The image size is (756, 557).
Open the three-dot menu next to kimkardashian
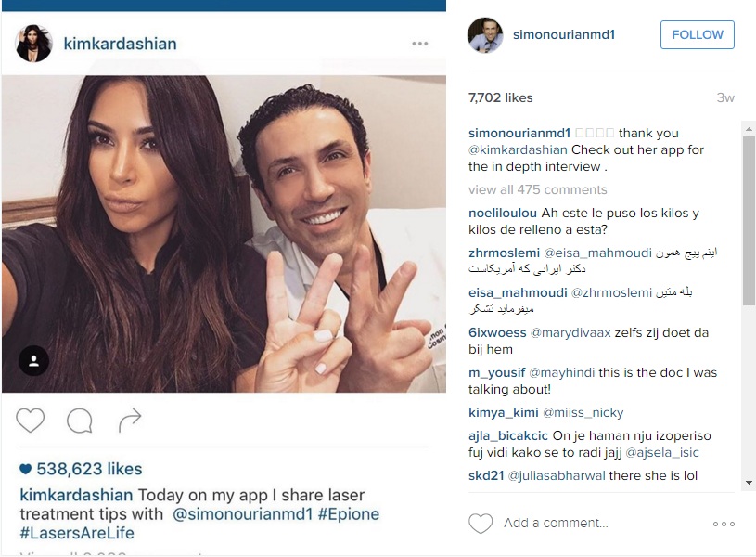[420, 44]
